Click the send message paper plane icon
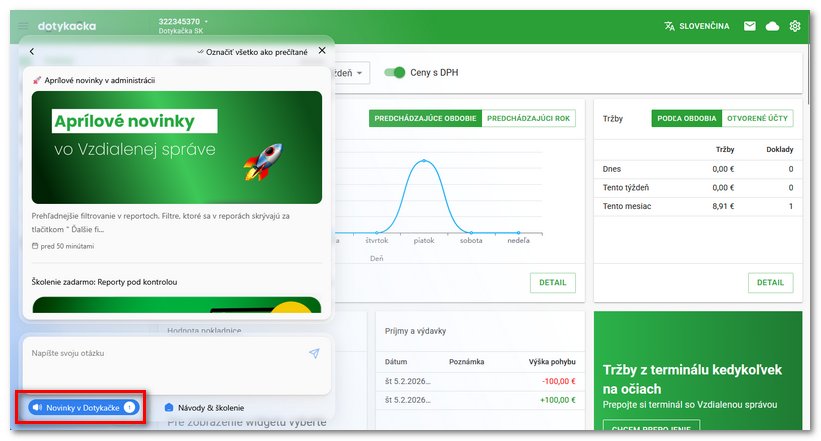The height and width of the screenshot is (441, 821). [x=314, y=354]
